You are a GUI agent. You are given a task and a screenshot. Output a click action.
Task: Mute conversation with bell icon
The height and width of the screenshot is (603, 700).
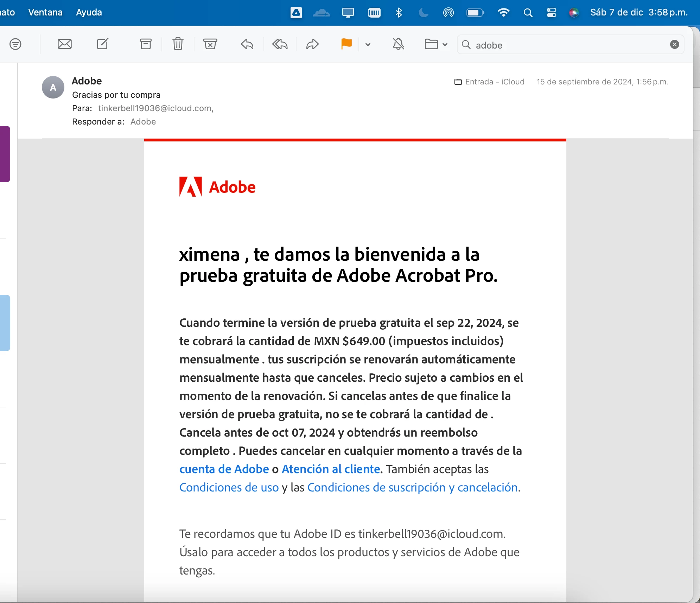click(398, 44)
